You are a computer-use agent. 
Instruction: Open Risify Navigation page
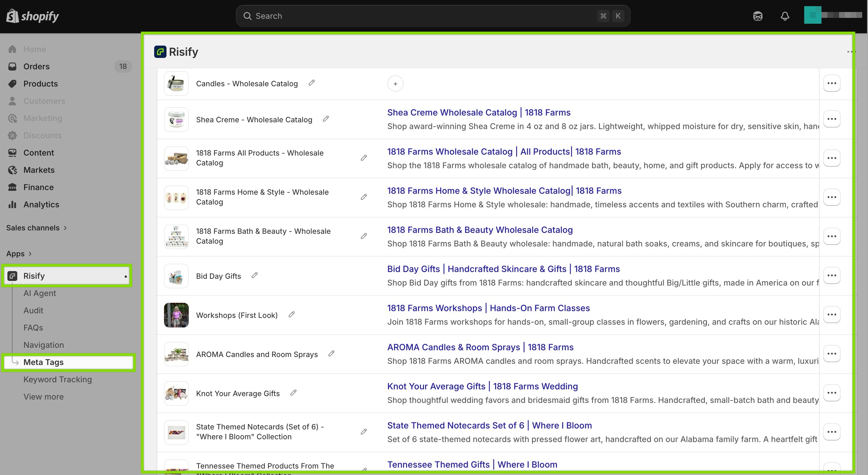tap(43, 345)
